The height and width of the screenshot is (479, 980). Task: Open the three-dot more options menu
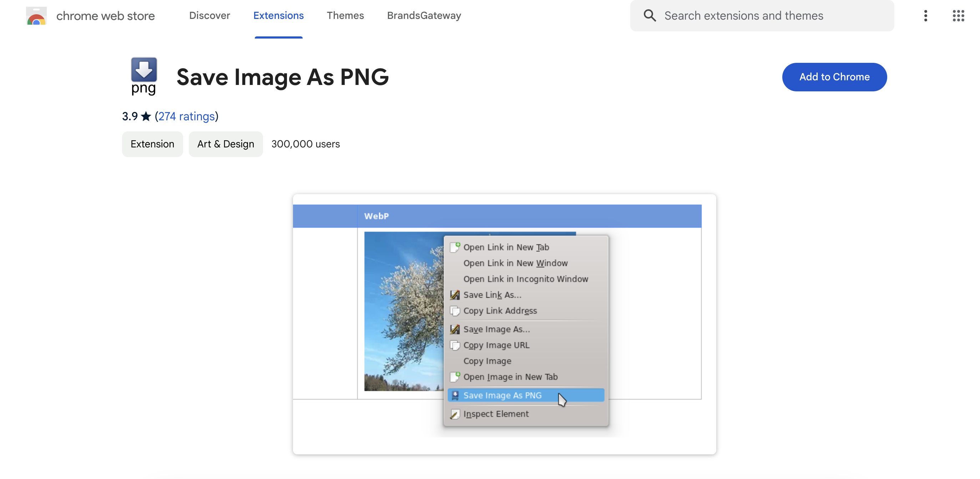pos(925,16)
